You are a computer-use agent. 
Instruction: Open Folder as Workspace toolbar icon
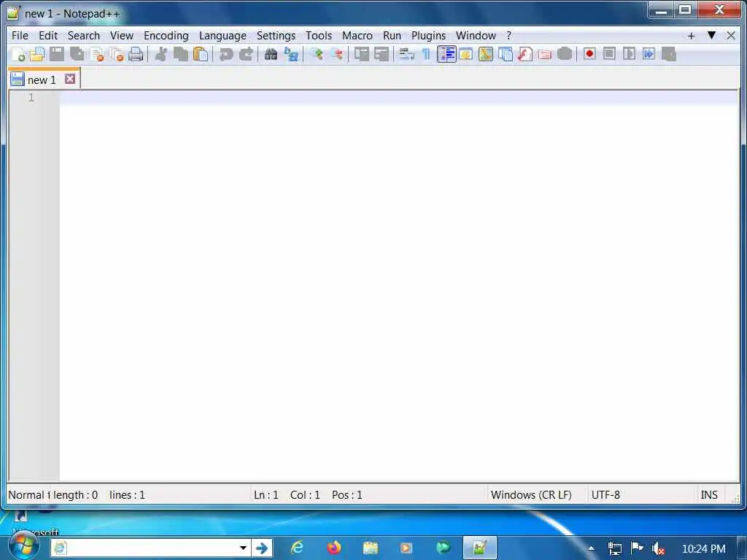pyautogui.click(x=544, y=54)
